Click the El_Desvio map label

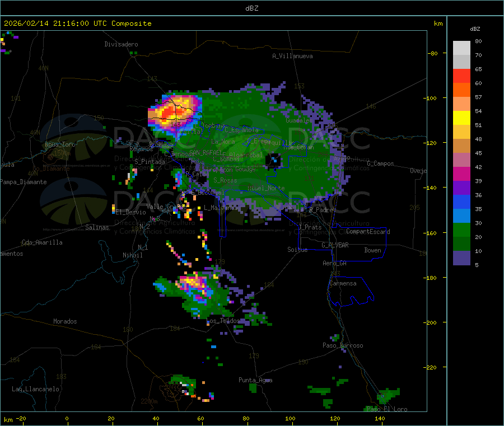131,212
